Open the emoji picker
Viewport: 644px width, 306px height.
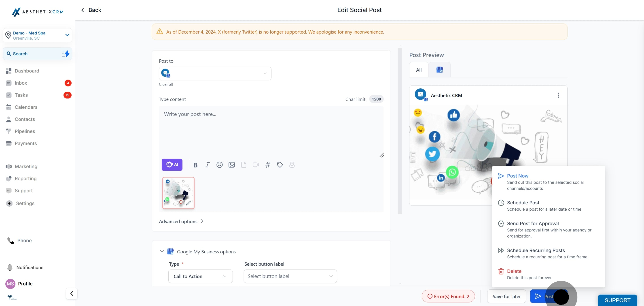pyautogui.click(x=219, y=165)
